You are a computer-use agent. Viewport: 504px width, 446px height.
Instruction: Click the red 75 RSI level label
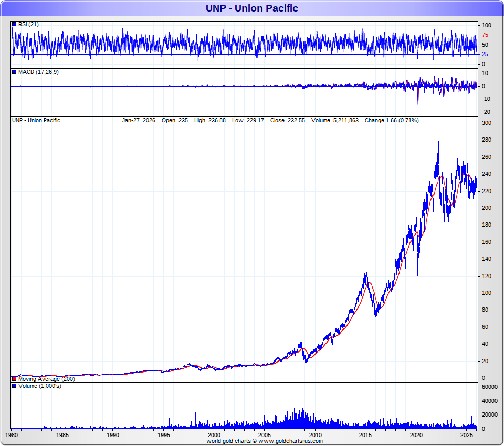(x=485, y=35)
